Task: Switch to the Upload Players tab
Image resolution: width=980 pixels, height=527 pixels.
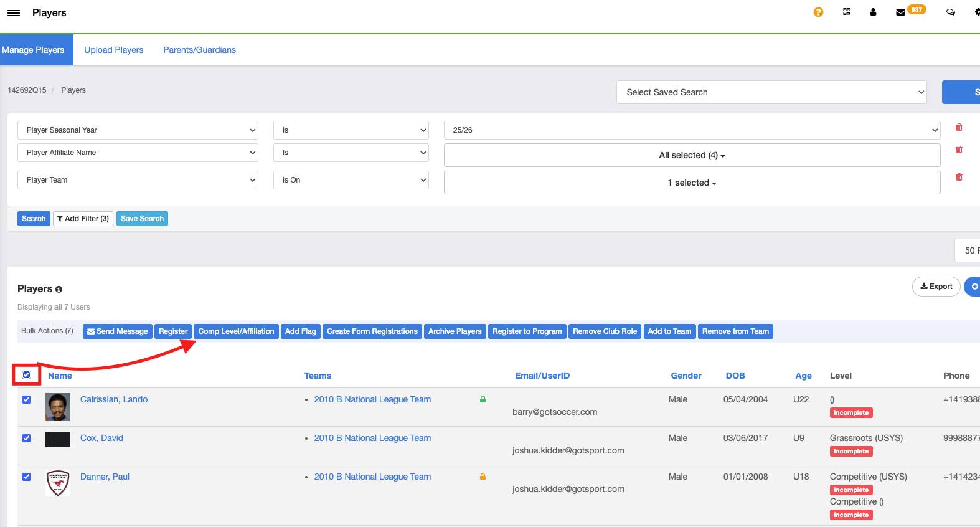Action: click(114, 50)
